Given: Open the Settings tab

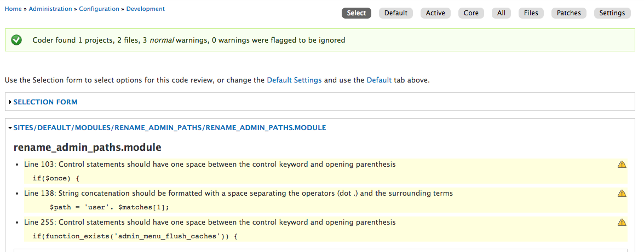Looking at the screenshot, I should (612, 13).
